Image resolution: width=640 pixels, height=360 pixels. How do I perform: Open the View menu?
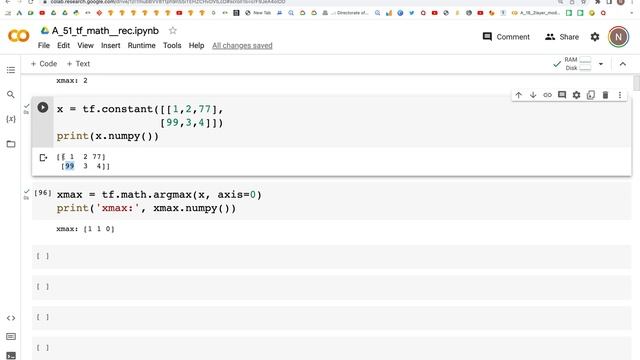85,45
